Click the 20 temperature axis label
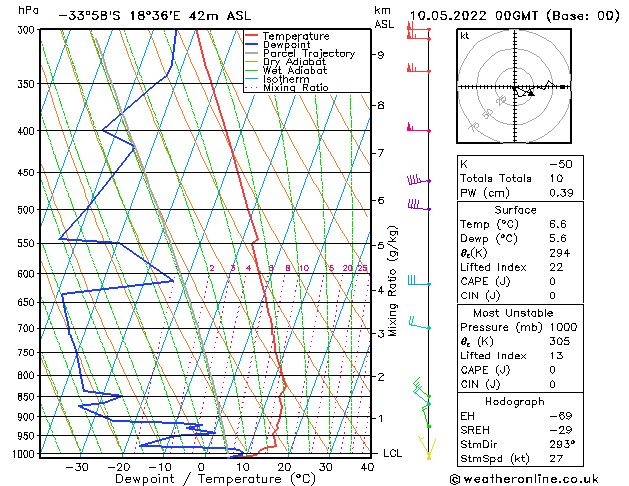 [x=284, y=467]
